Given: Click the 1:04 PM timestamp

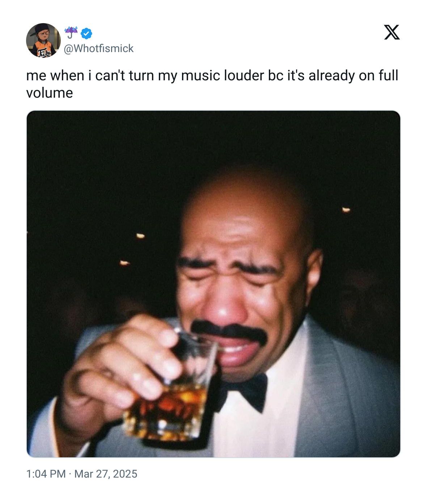Looking at the screenshot, I should click(46, 474).
